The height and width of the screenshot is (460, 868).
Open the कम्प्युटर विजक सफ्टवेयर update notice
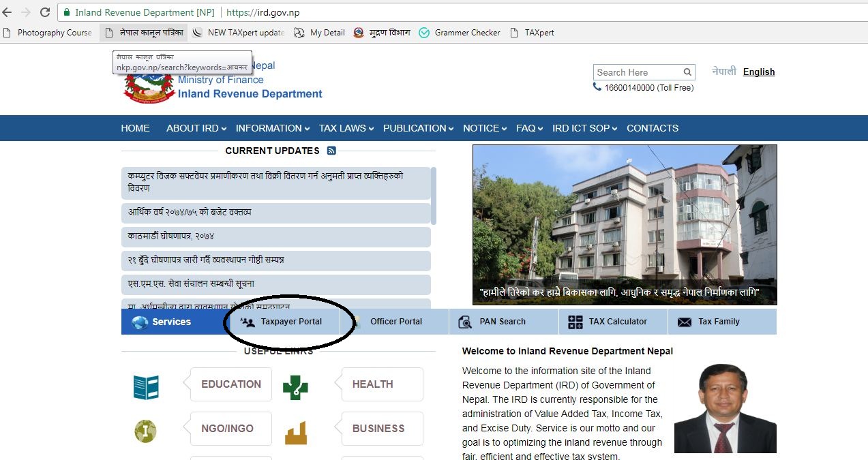(275, 183)
